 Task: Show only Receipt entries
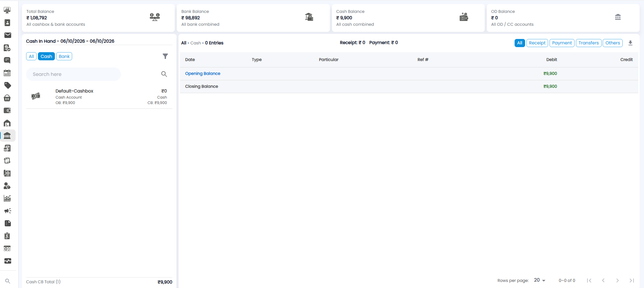coord(537,43)
